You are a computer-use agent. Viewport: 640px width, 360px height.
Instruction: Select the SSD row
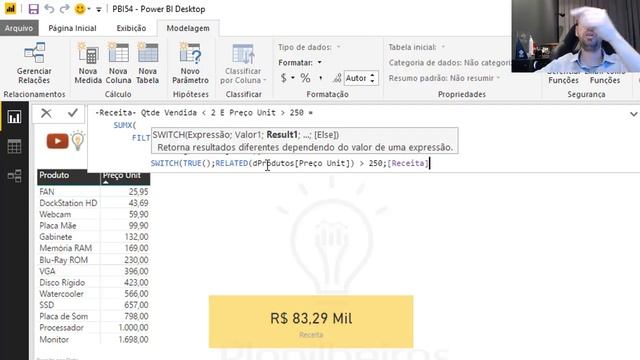coord(93,305)
